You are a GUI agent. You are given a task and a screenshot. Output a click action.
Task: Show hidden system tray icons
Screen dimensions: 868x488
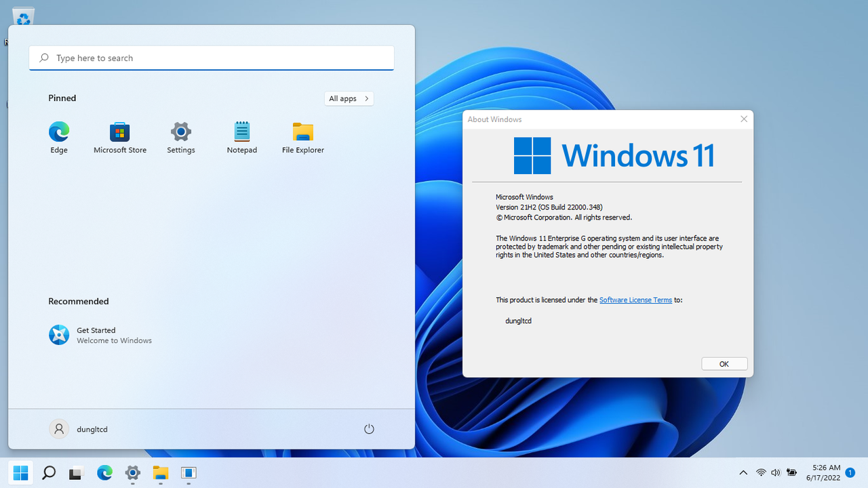click(743, 472)
